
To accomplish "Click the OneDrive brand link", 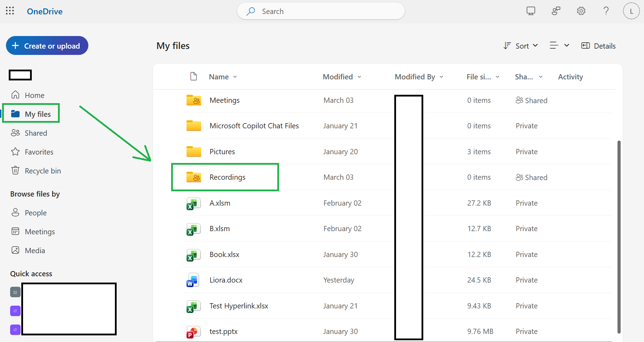I will (x=45, y=12).
